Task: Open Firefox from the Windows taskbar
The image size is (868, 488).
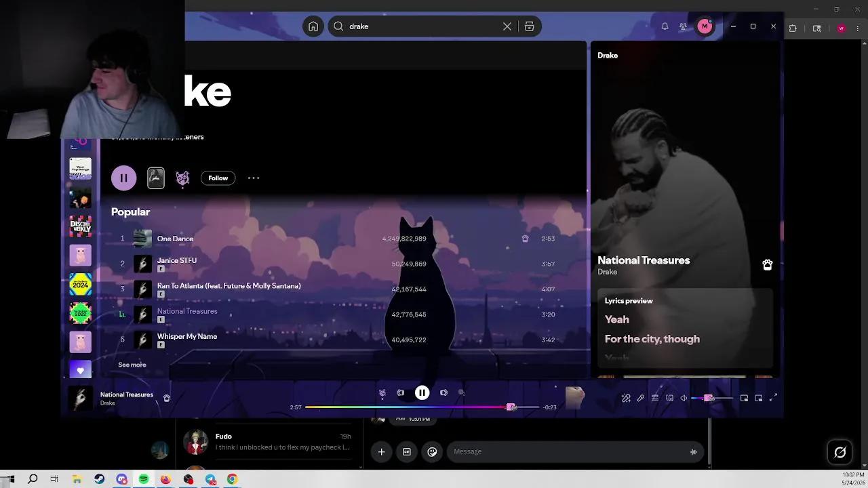Action: [x=165, y=479]
